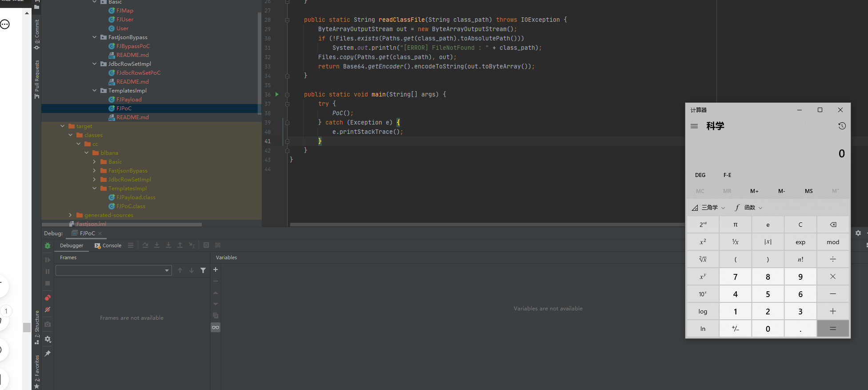
Task: Click the Stop debug icon
Action: pos(48,283)
